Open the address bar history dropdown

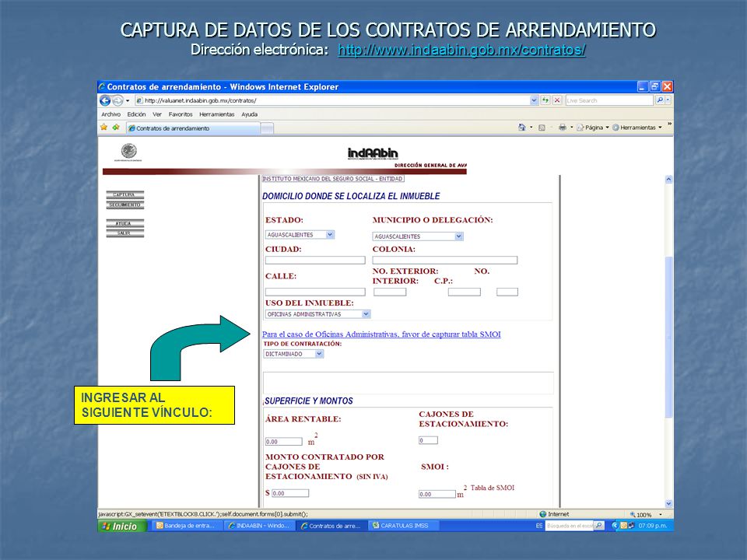(x=534, y=100)
